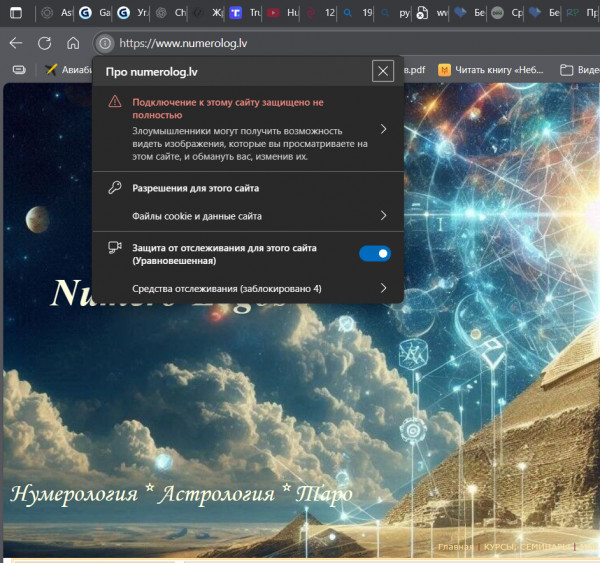This screenshot has width=600, height=563.
Task: Click the red warning triangle icon
Action: [115, 102]
